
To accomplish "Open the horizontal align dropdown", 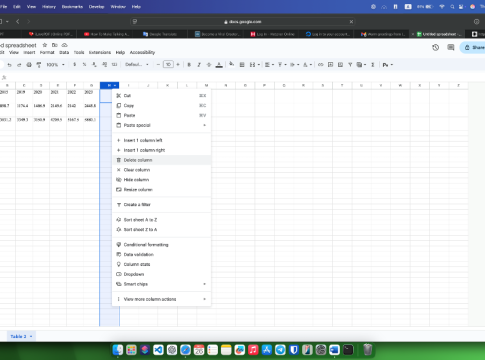I will (269, 65).
